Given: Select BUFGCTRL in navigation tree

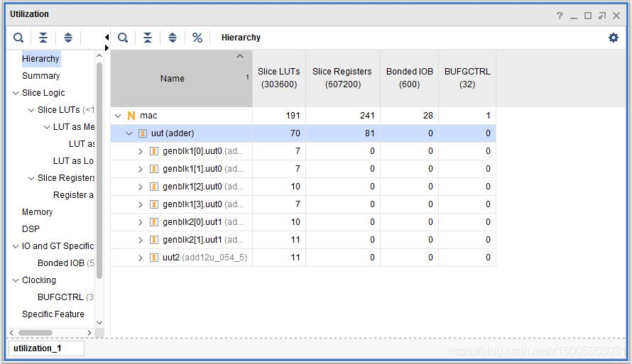Looking at the screenshot, I should click(65, 297).
